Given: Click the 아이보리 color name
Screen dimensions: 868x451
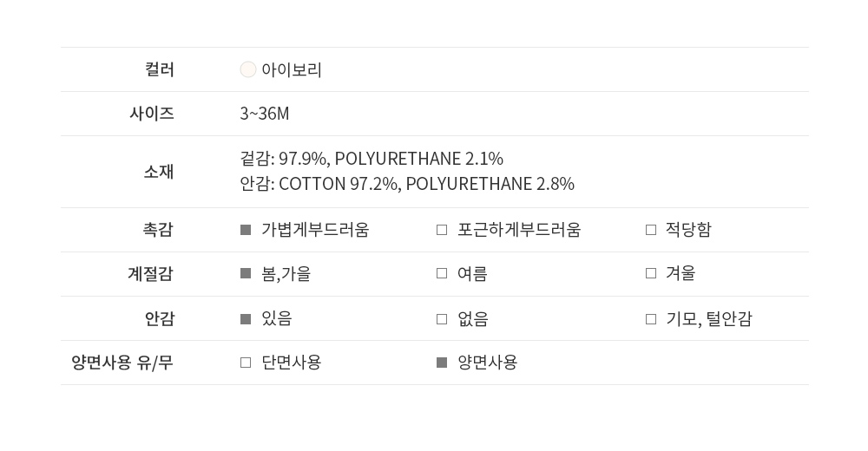Looking at the screenshot, I should click(292, 70).
